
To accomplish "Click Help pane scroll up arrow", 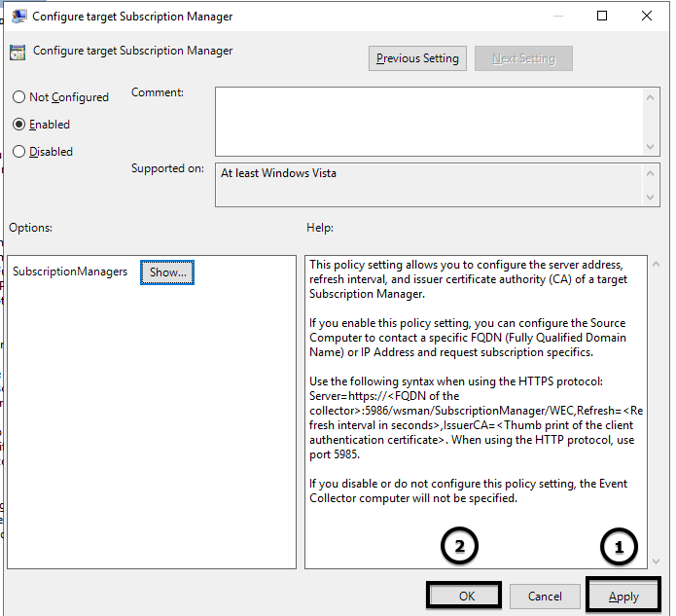I will click(x=657, y=264).
